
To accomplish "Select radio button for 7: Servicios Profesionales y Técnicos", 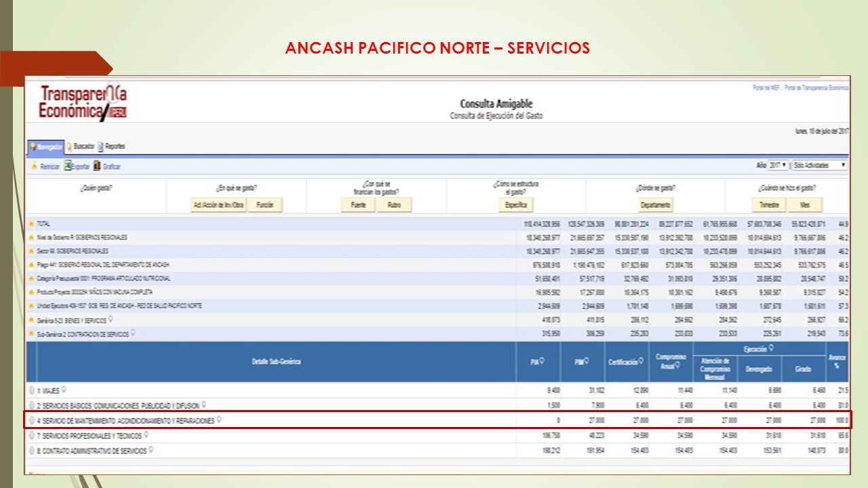I will (32, 436).
